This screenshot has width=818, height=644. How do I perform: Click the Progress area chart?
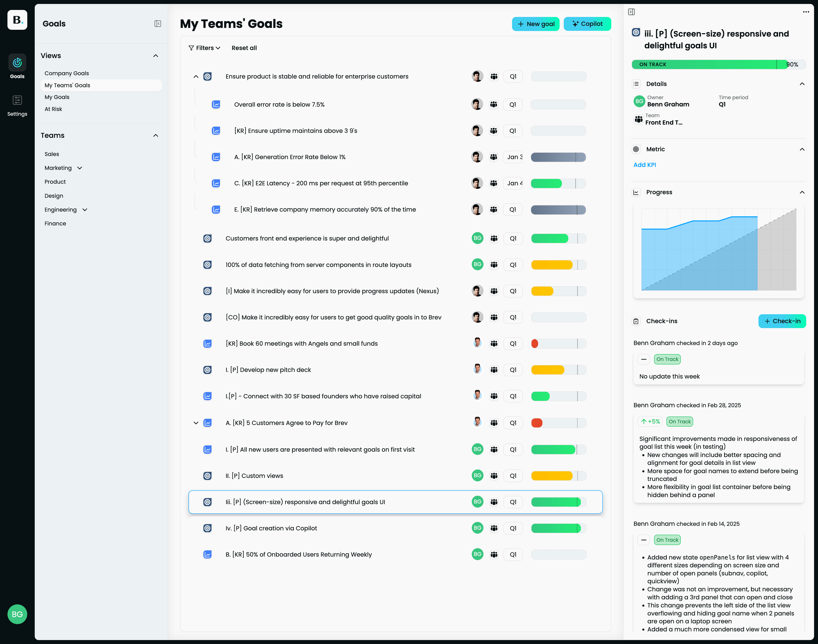[x=719, y=250]
